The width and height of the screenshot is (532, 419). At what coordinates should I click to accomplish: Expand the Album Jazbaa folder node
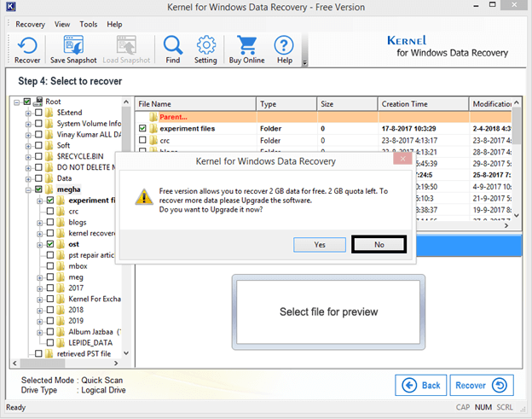(40, 332)
